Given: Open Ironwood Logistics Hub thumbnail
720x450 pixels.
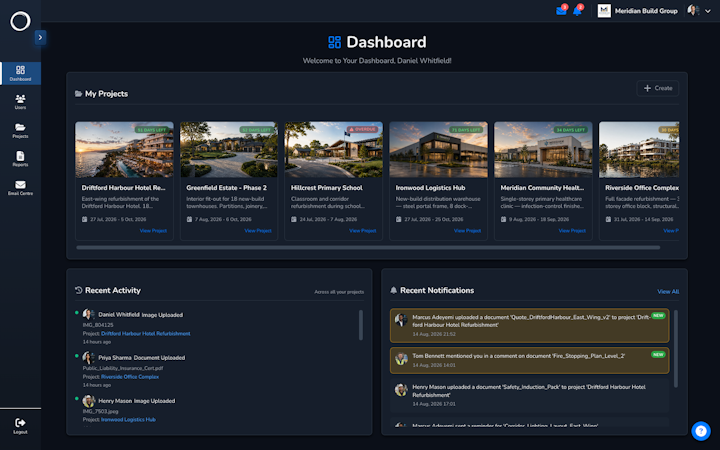Looking at the screenshot, I should [438, 149].
